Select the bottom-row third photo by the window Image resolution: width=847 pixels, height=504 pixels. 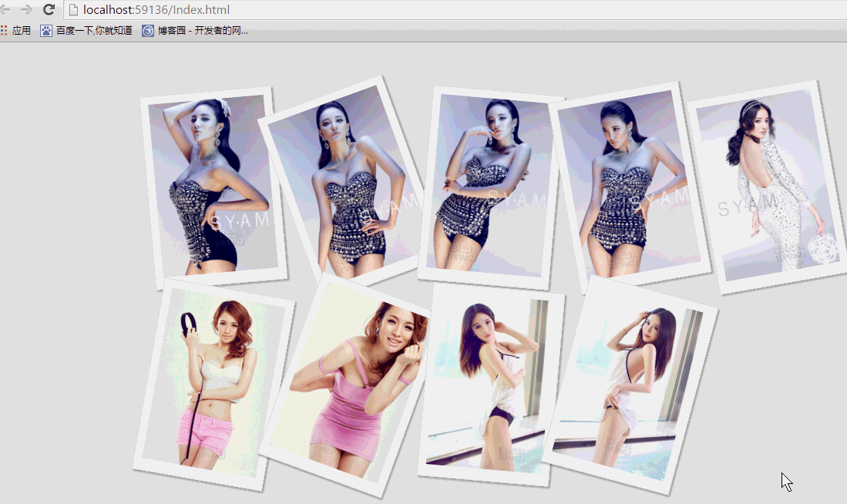490,384
